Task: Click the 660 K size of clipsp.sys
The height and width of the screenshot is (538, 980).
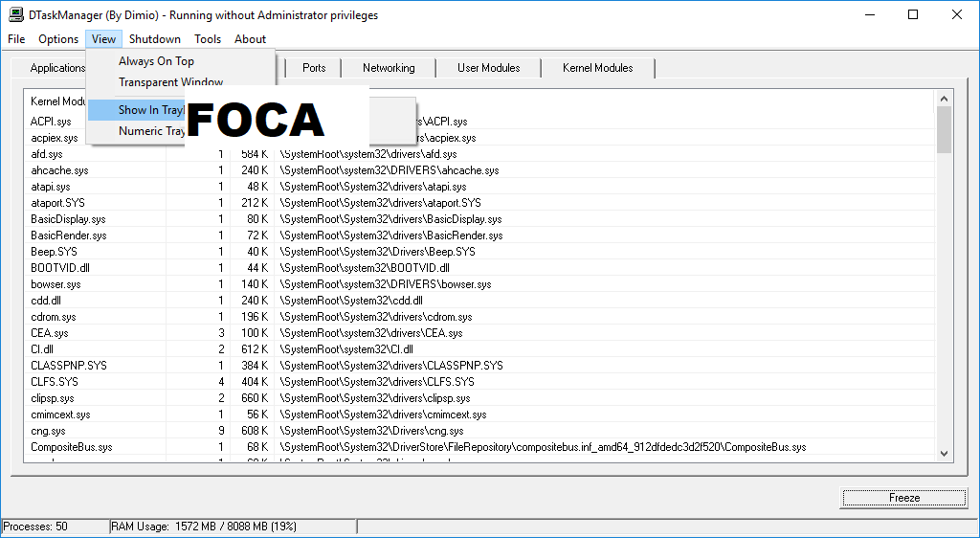Action: coord(255,397)
